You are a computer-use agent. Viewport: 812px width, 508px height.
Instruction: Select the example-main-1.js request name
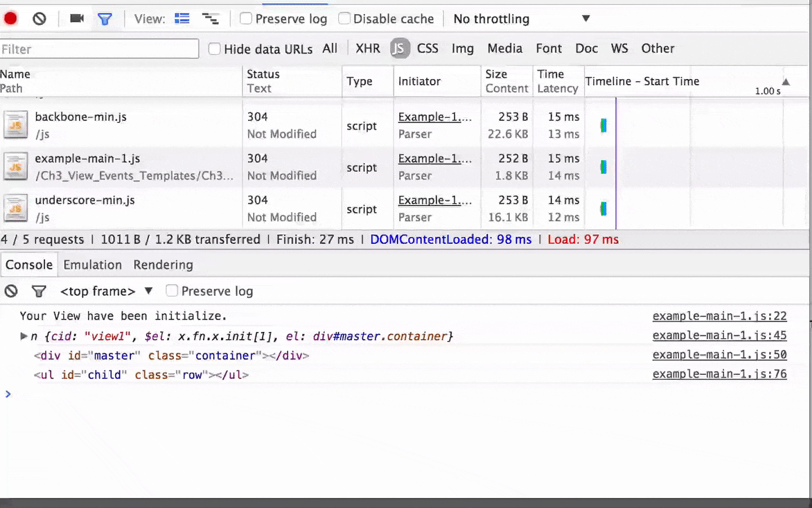(x=87, y=159)
